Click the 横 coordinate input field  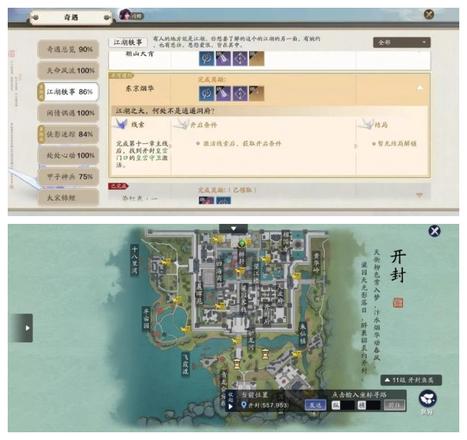pos(370,405)
